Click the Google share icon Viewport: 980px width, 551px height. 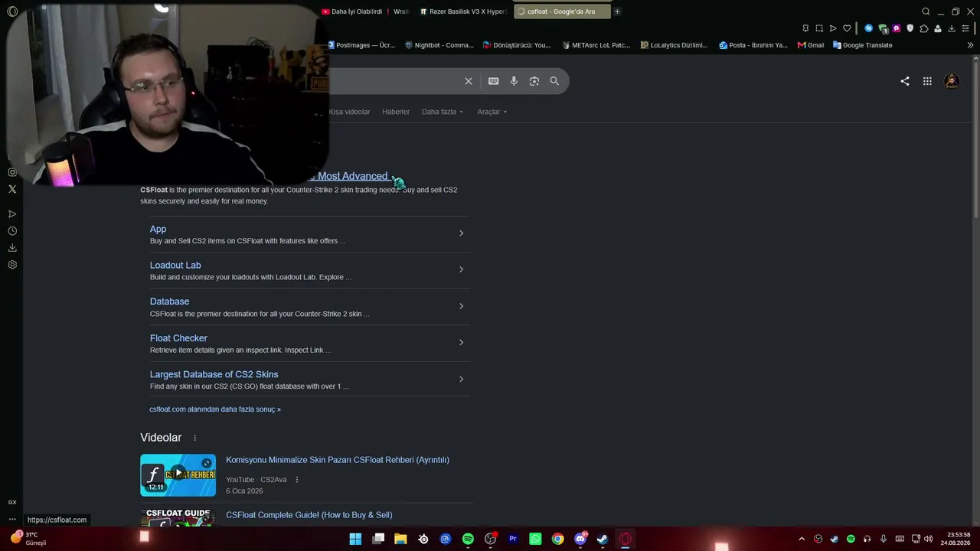905,81
